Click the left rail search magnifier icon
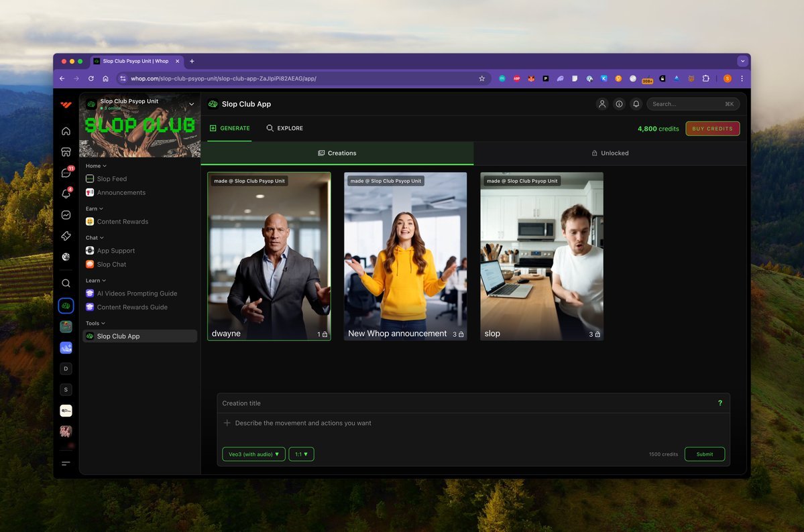The image size is (804, 532). 66,283
